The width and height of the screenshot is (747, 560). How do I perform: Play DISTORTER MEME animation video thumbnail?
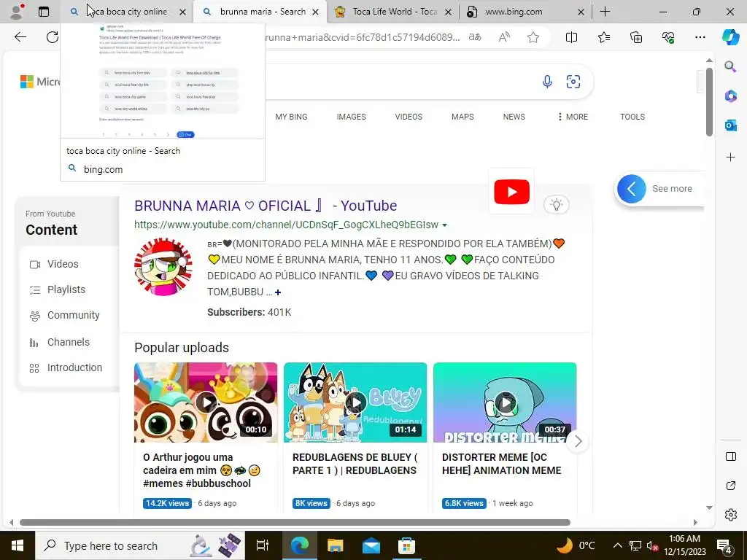(505, 402)
